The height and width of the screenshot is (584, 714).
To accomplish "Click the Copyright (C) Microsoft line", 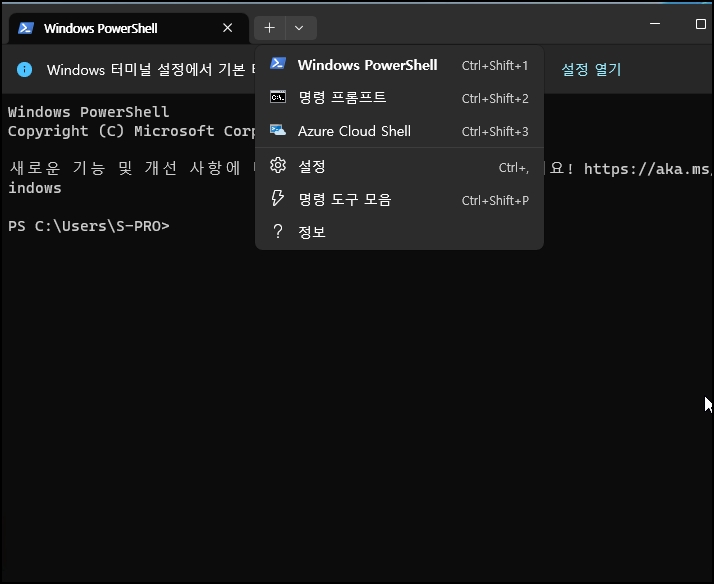I will click(131, 131).
